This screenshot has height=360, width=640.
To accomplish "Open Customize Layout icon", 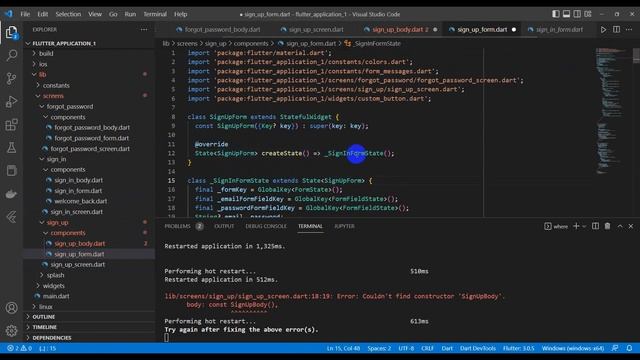I will pos(588,14).
